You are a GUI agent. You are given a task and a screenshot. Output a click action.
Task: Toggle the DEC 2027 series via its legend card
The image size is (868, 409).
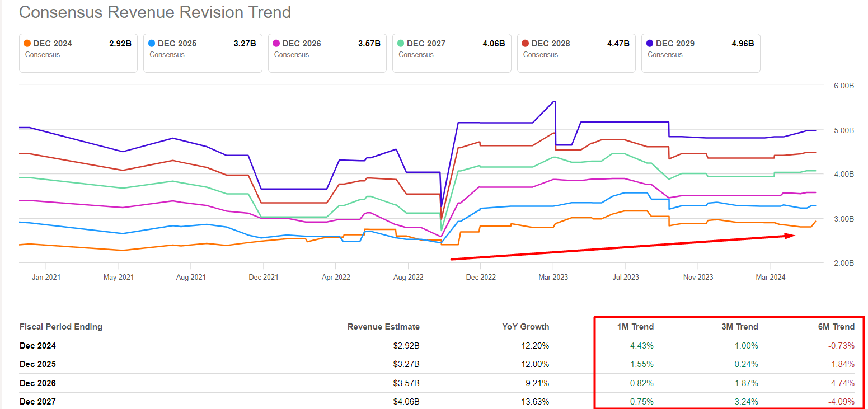pyautogui.click(x=452, y=53)
